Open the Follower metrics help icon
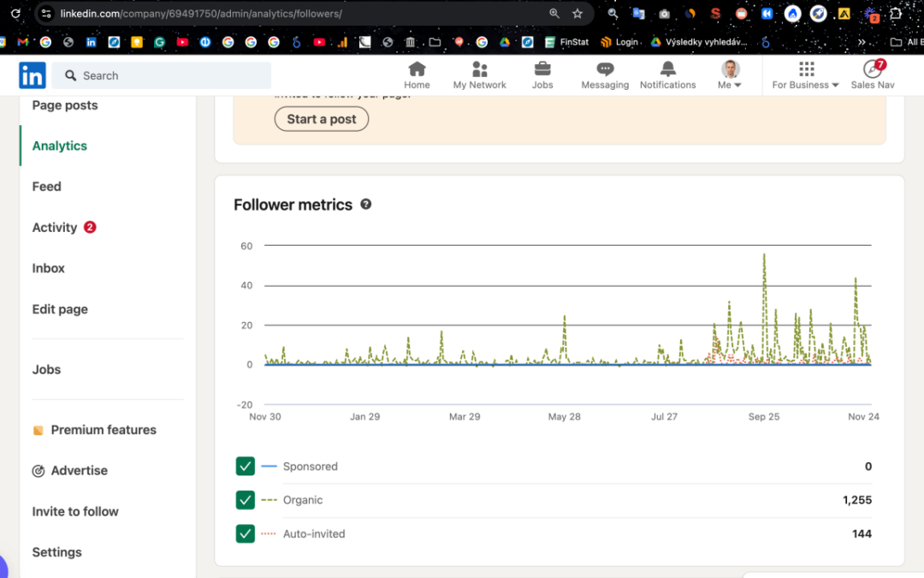Screen dimensions: 924x578 click(366, 204)
